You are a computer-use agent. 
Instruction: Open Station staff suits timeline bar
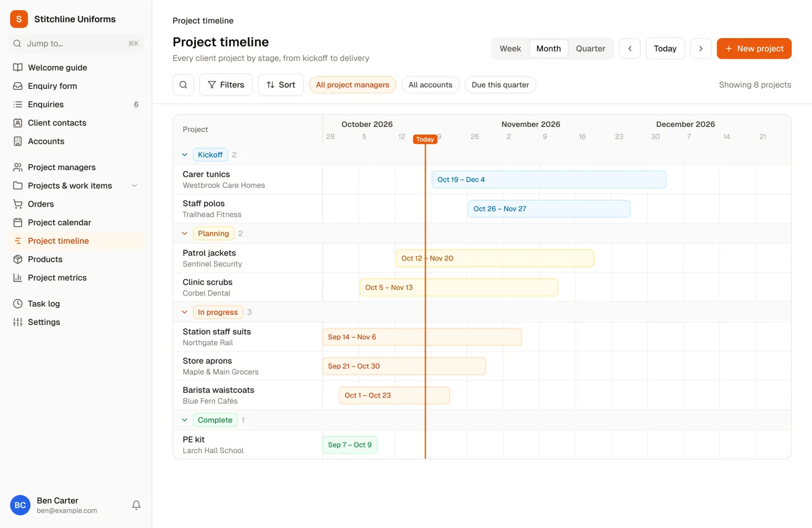422,337
